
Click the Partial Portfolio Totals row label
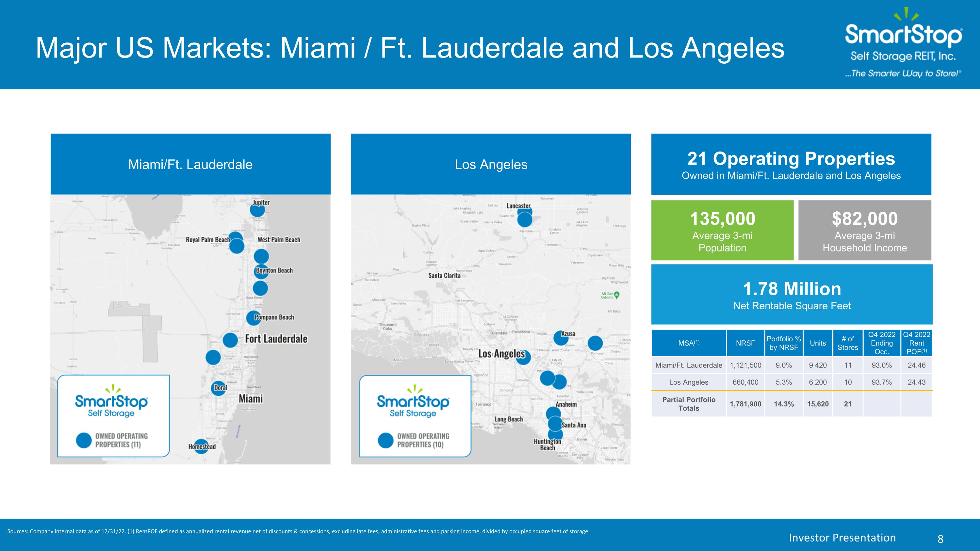click(x=689, y=404)
